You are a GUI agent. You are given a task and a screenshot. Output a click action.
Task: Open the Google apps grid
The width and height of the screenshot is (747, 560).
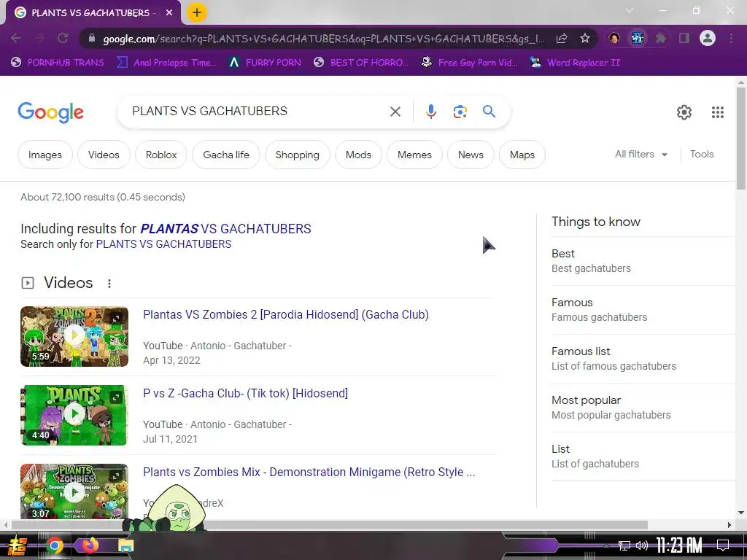coord(718,112)
